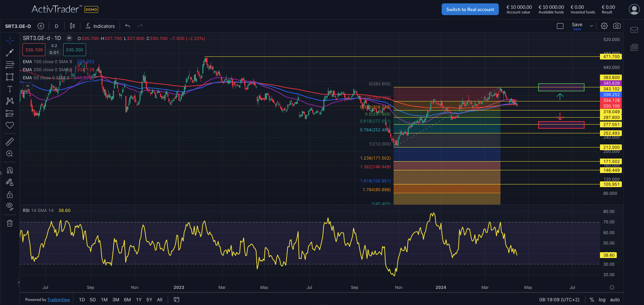Open chart settings gear icon

pyautogui.click(x=604, y=26)
